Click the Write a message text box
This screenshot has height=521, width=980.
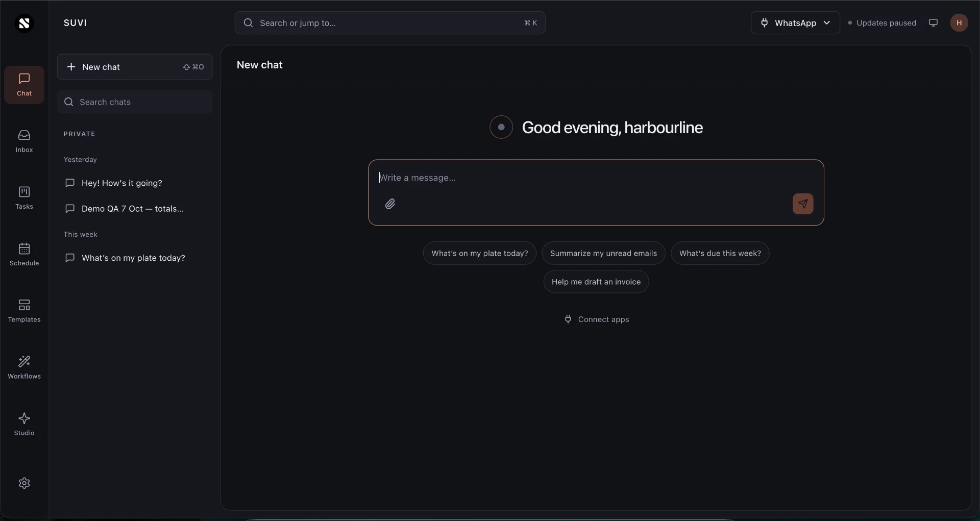pos(596,178)
